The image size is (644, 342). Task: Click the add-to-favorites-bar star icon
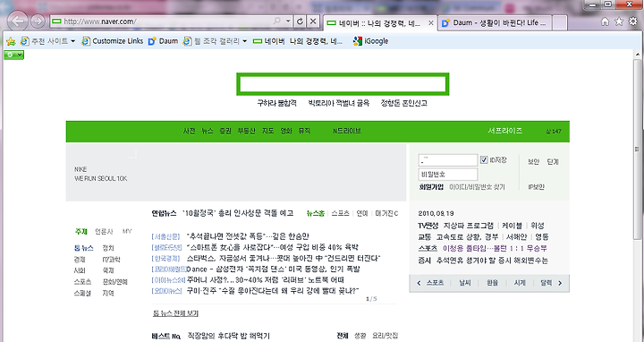(11, 41)
